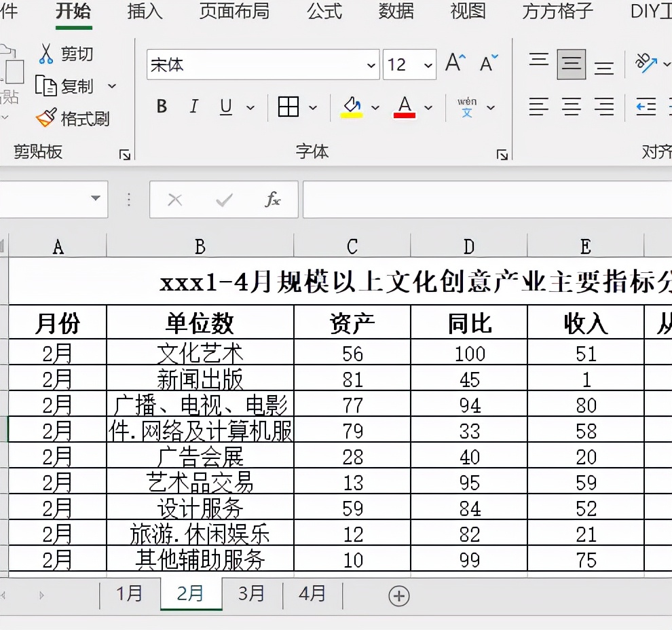Open the border style dropdown

313,107
